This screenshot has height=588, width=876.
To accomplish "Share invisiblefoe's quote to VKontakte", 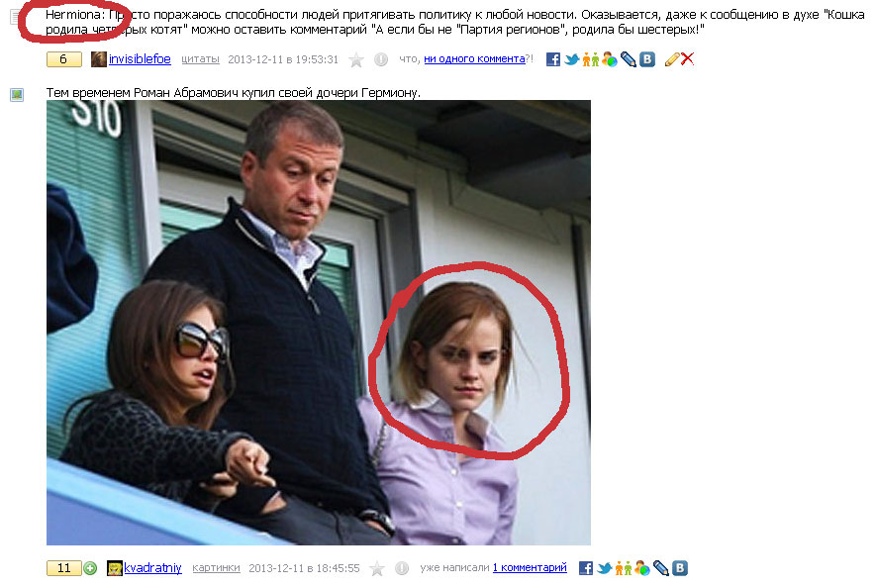I will [x=647, y=59].
